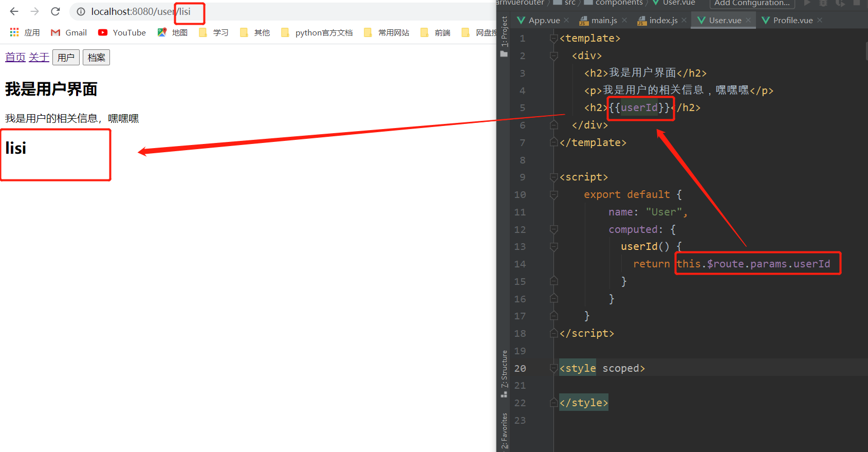Click the Run icon in IDE toolbar
868x452 pixels.
(x=807, y=3)
